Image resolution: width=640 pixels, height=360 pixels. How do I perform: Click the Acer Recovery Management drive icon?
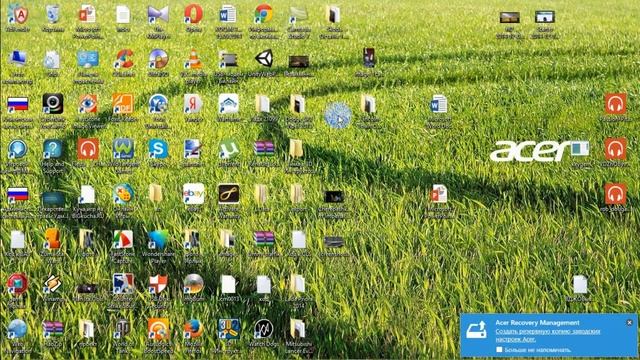[477, 330]
